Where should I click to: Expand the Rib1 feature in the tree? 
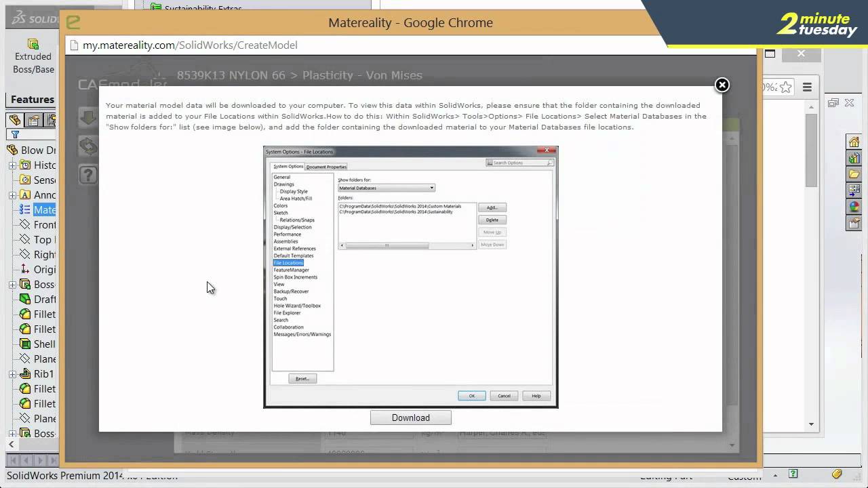coord(12,374)
